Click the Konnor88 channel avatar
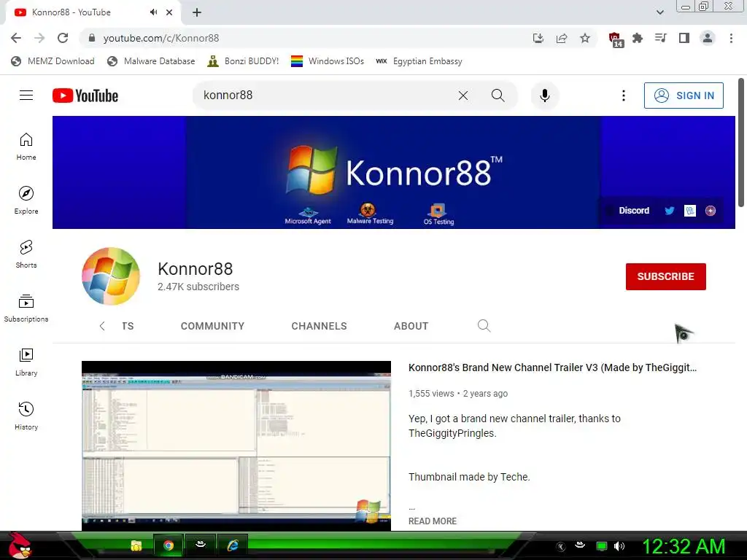747x560 pixels. point(111,276)
